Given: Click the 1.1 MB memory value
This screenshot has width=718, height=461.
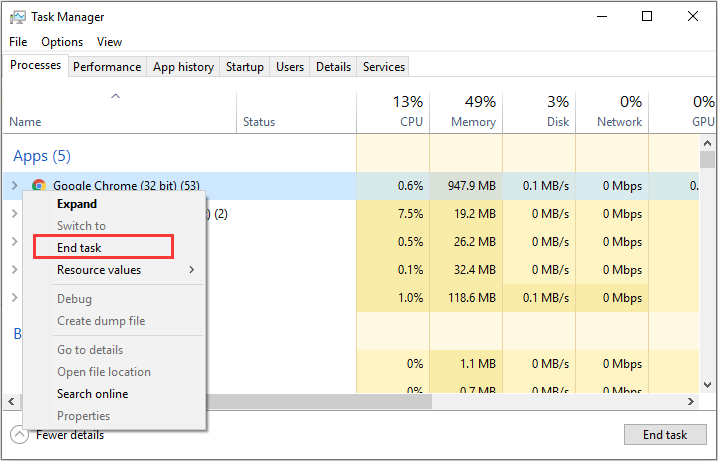Looking at the screenshot, I should tap(478, 364).
